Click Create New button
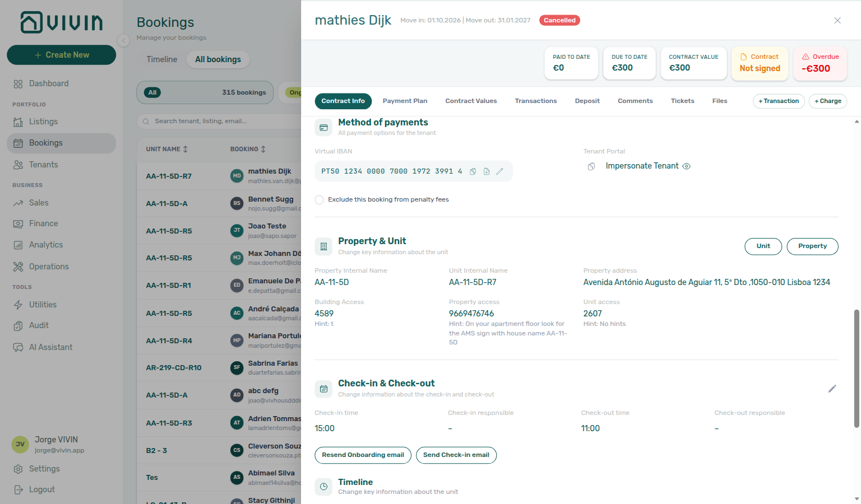The width and height of the screenshot is (861, 504). [x=62, y=55]
